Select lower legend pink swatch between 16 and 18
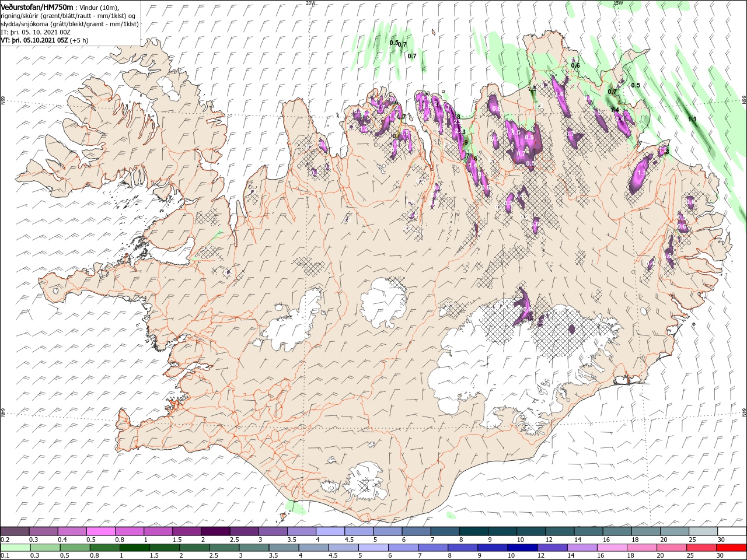The height and width of the screenshot is (560, 747). pyautogui.click(x=612, y=548)
